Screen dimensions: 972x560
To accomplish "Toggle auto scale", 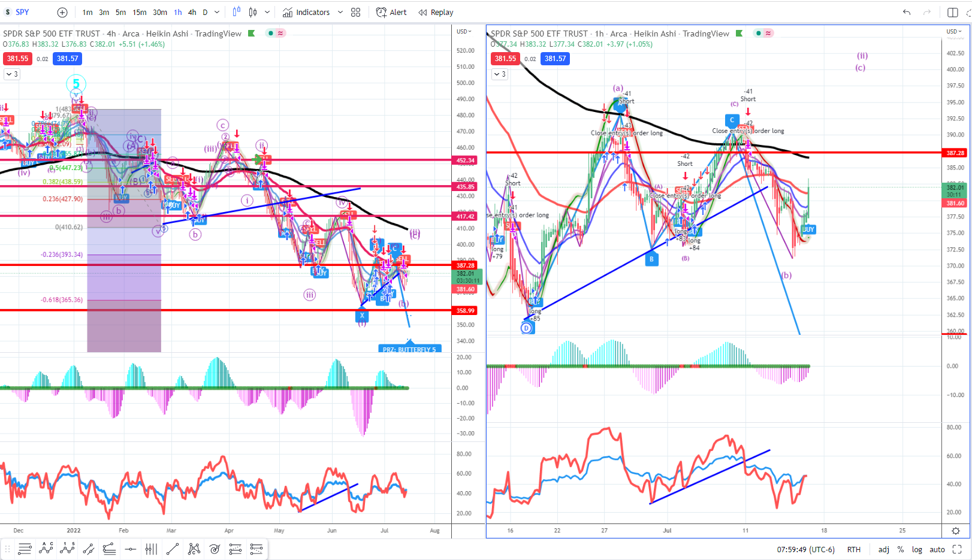I will tap(937, 549).
